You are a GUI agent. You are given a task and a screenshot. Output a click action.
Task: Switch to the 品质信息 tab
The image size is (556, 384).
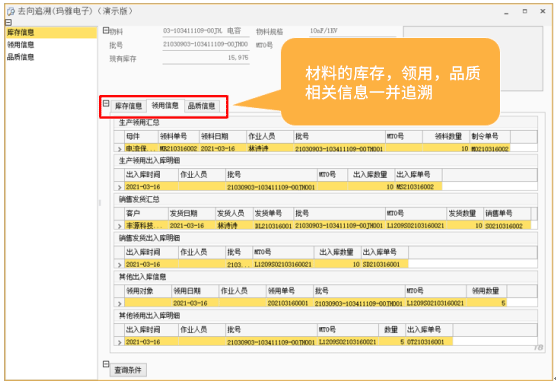point(201,106)
